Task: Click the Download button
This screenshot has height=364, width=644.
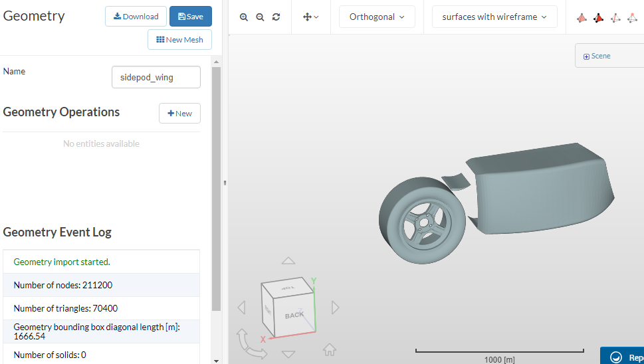Action: (x=136, y=17)
